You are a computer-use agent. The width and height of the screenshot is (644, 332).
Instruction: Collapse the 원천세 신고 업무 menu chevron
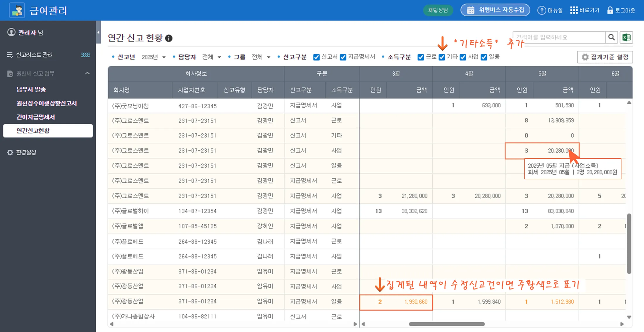coord(87,73)
